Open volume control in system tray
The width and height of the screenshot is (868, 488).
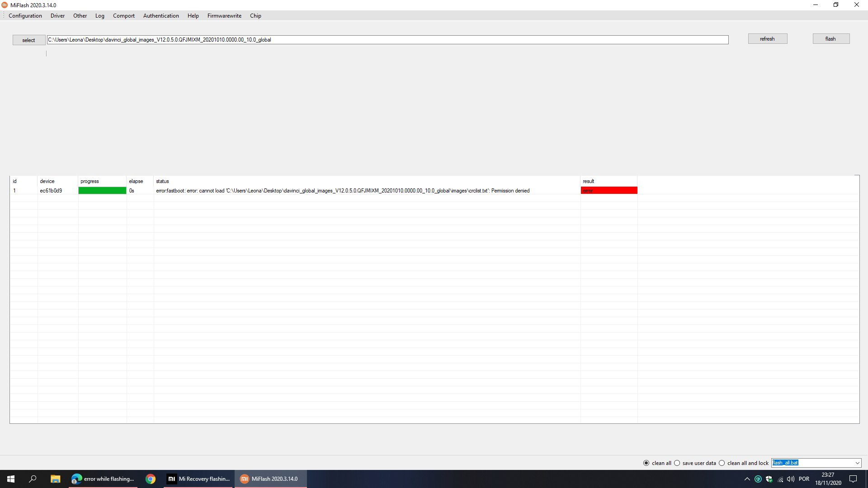tap(790, 479)
